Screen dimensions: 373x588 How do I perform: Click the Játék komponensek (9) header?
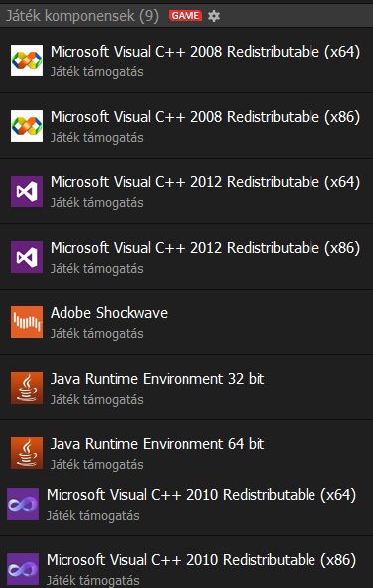click(82, 16)
